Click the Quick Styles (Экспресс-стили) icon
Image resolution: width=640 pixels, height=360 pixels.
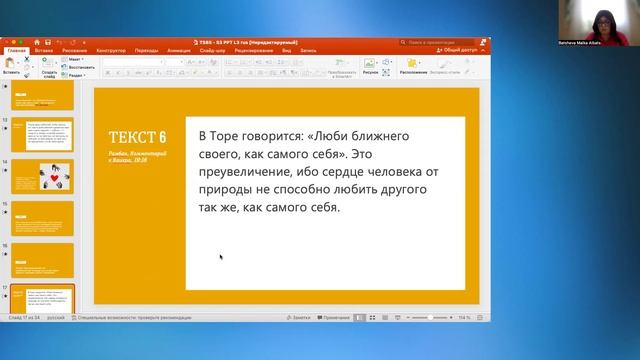pyautogui.click(x=443, y=63)
